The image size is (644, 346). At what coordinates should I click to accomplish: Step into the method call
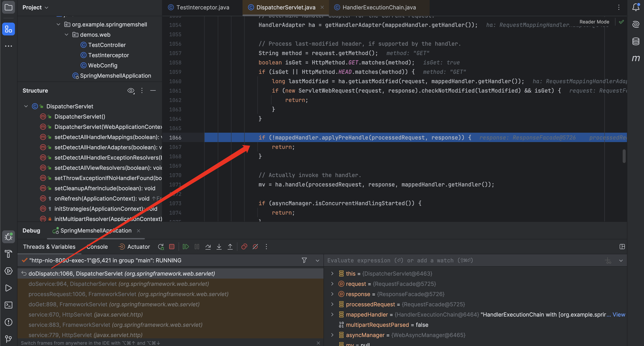[x=219, y=247]
